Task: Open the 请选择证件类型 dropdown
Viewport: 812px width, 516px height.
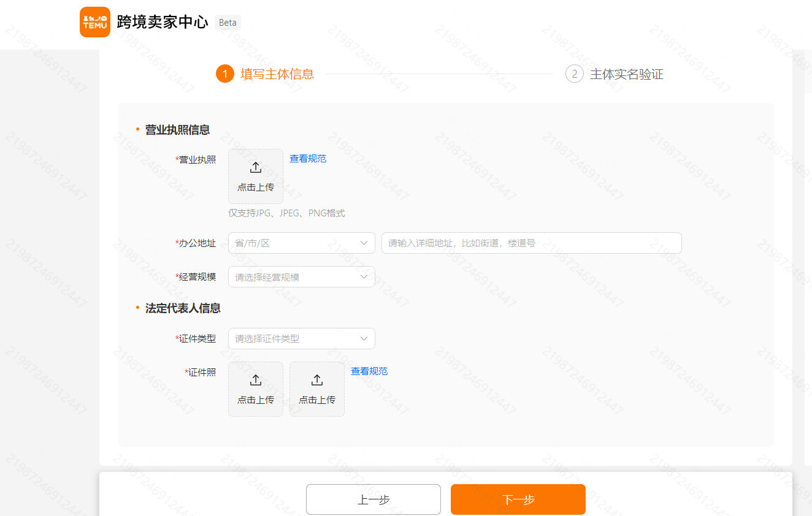Action: (301, 338)
